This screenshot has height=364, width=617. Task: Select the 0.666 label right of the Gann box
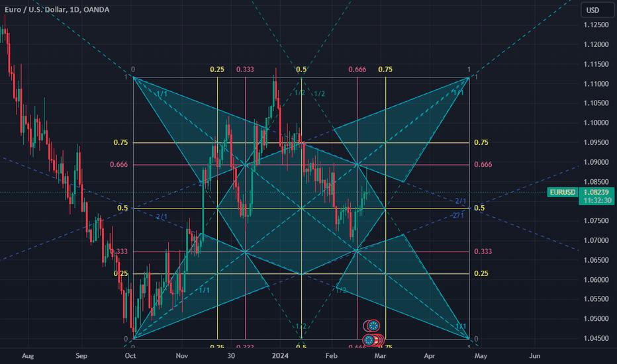click(x=483, y=165)
